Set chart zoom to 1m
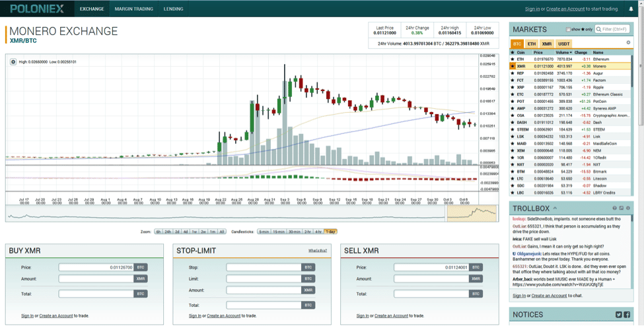The width and height of the screenshot is (644, 326). [212, 232]
